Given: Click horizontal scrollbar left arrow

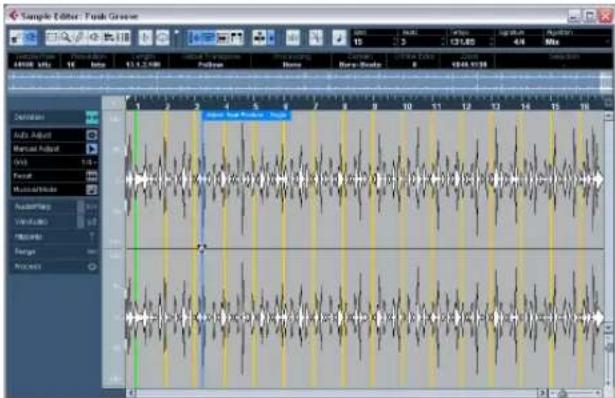Looking at the screenshot, I should [132, 392].
